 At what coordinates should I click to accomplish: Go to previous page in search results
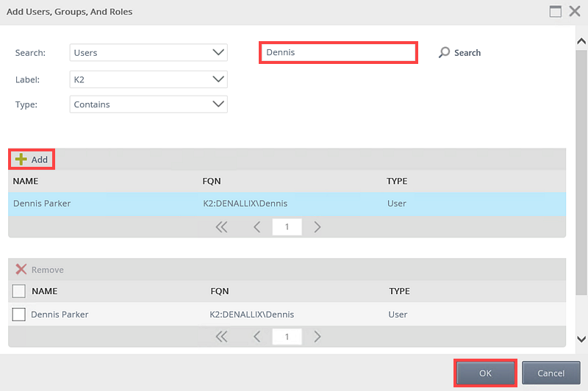tap(257, 227)
